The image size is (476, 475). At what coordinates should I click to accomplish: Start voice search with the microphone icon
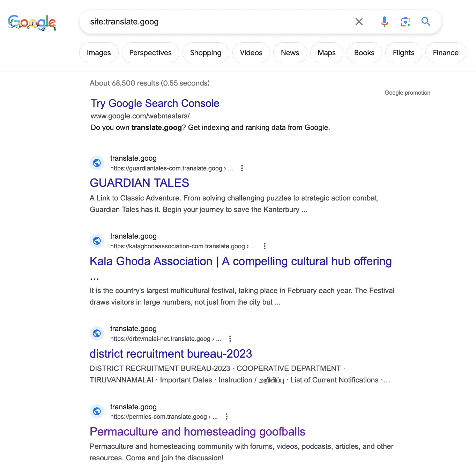tap(384, 22)
